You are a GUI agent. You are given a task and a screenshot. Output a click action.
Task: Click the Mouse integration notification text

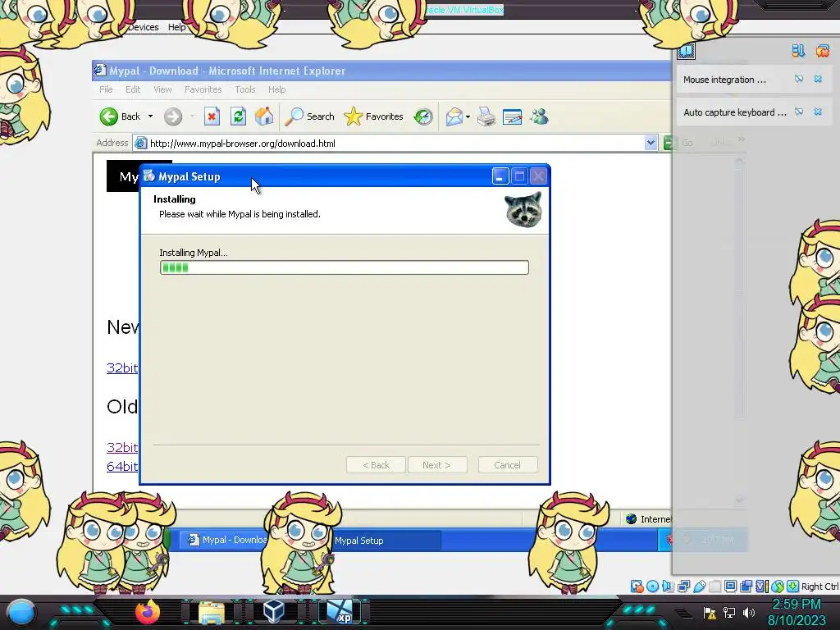click(x=724, y=80)
